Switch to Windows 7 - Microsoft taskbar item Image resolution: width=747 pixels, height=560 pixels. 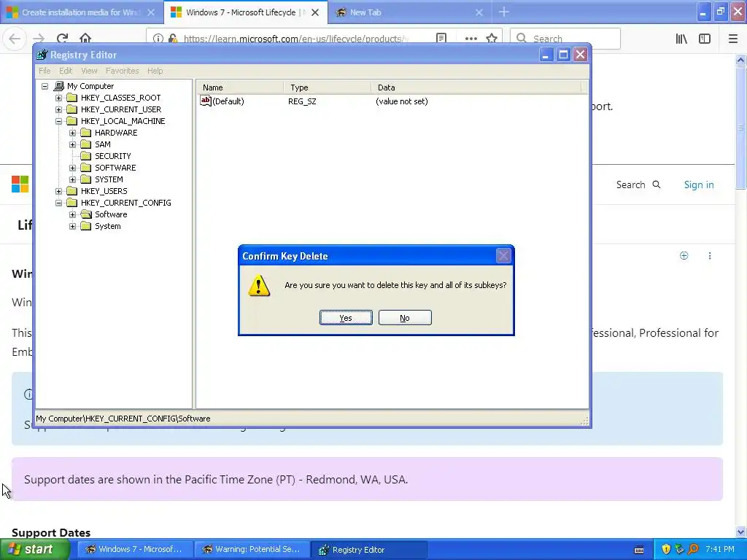tap(135, 550)
